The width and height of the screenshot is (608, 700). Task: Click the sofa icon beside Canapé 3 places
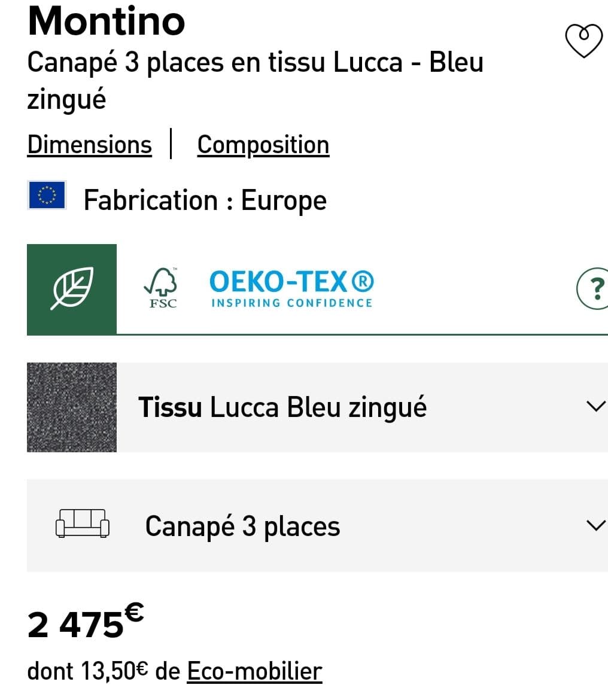(83, 524)
